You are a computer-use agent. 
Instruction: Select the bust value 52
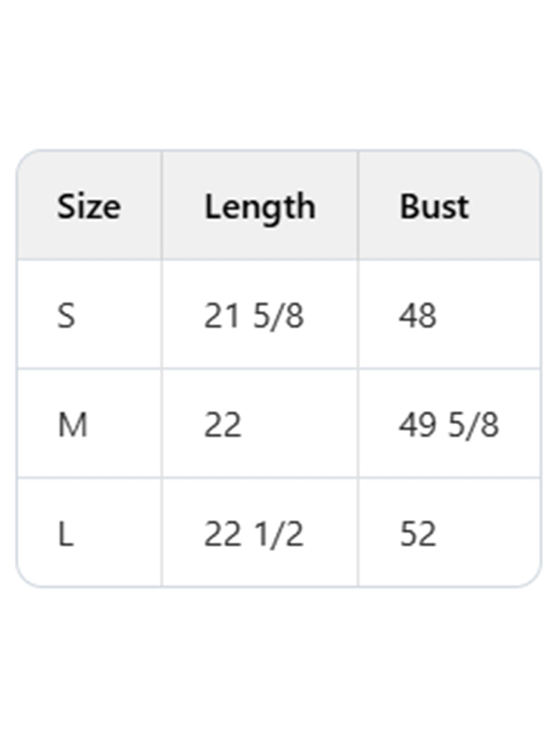(x=418, y=534)
